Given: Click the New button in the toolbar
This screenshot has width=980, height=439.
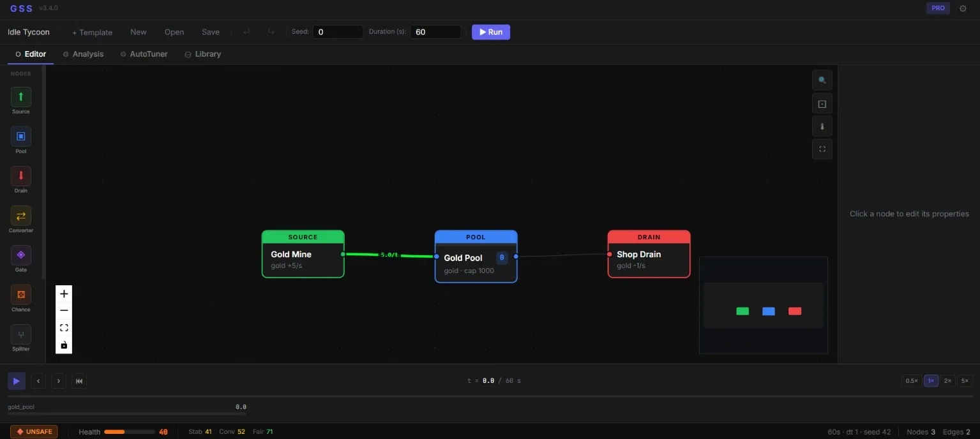Looking at the screenshot, I should coord(139,32).
